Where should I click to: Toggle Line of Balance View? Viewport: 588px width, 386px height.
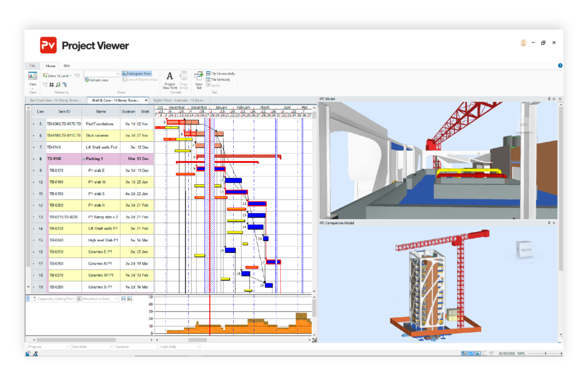[140, 79]
